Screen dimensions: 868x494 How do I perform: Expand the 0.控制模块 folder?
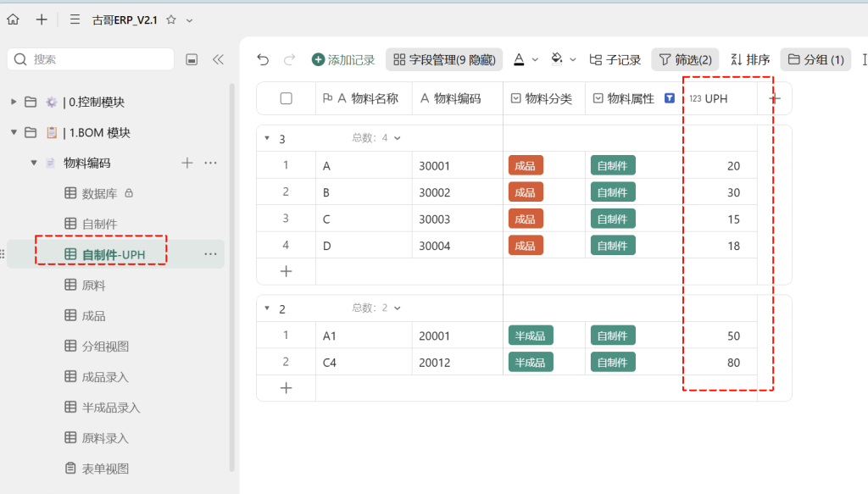(14, 102)
